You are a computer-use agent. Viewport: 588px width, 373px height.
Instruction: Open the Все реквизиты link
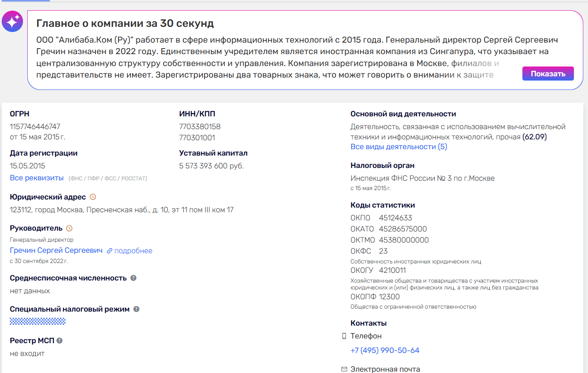pos(37,178)
